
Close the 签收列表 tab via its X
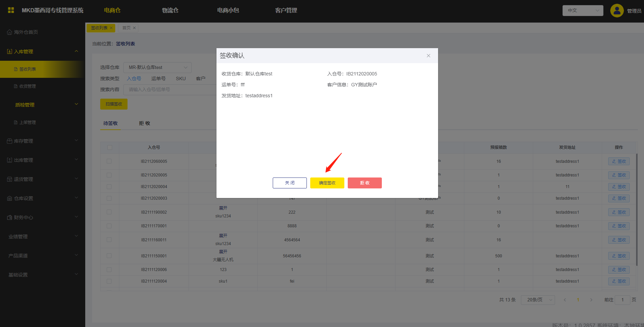[111, 28]
